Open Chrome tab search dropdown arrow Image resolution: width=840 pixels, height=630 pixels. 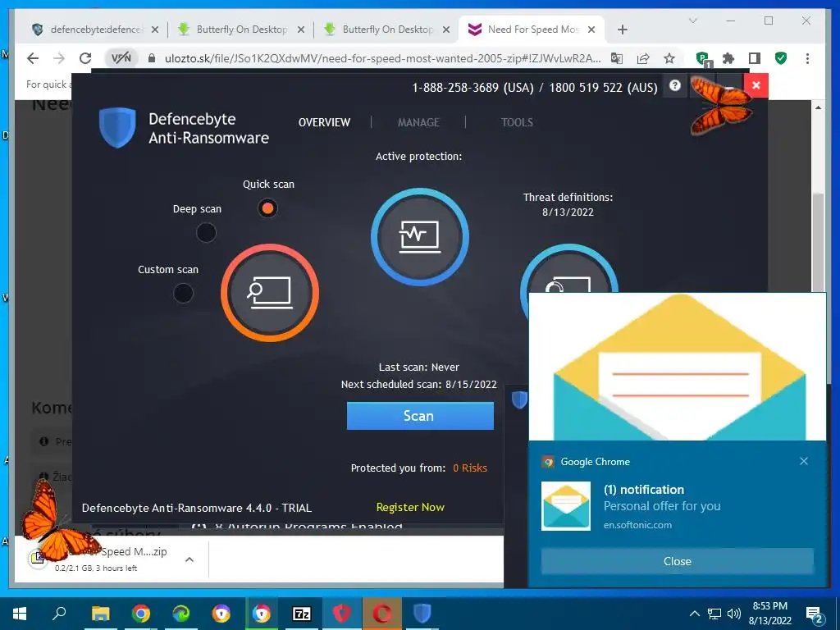[x=692, y=21]
